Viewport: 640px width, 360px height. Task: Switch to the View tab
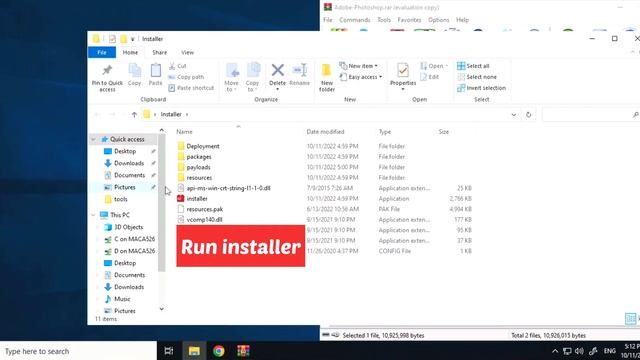187,52
